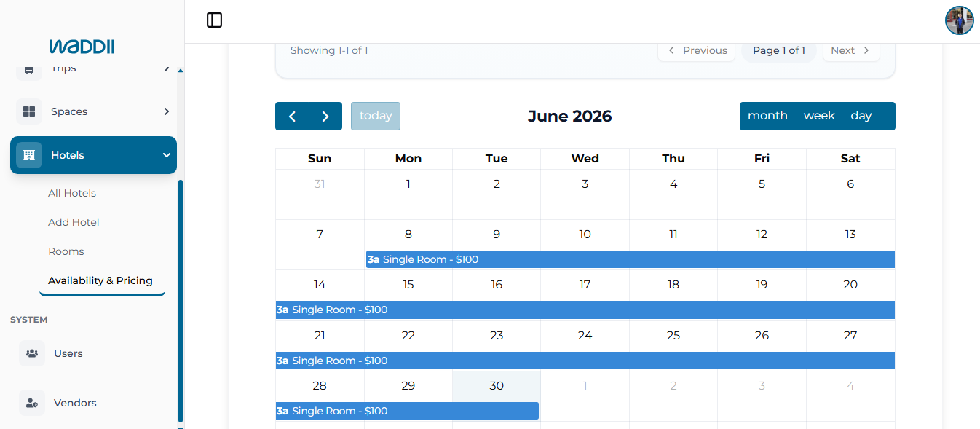The width and height of the screenshot is (980, 429).
Task: Switch calendar to week view
Action: (819, 116)
